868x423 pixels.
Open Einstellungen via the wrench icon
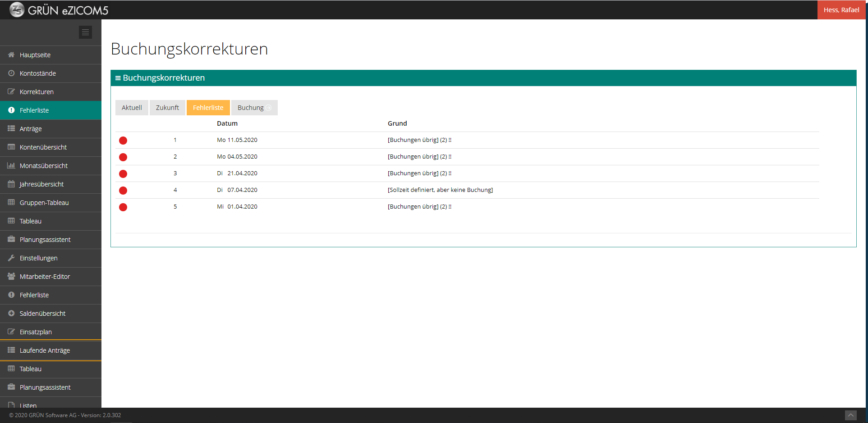[11, 258]
